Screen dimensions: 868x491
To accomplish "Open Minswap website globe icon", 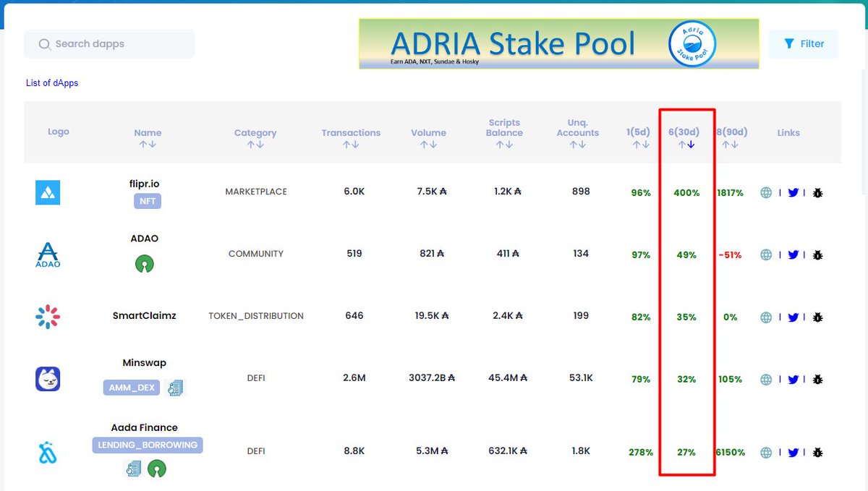I will point(766,380).
